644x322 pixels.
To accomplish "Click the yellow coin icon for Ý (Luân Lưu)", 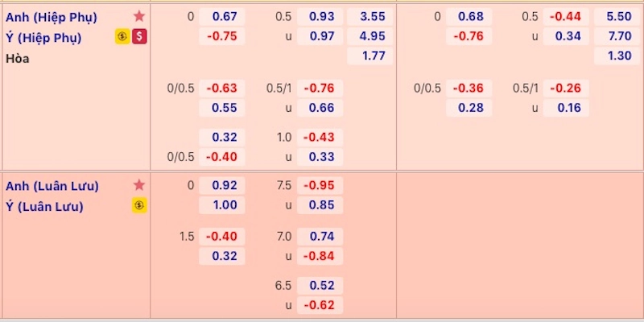I will pyautogui.click(x=139, y=206).
